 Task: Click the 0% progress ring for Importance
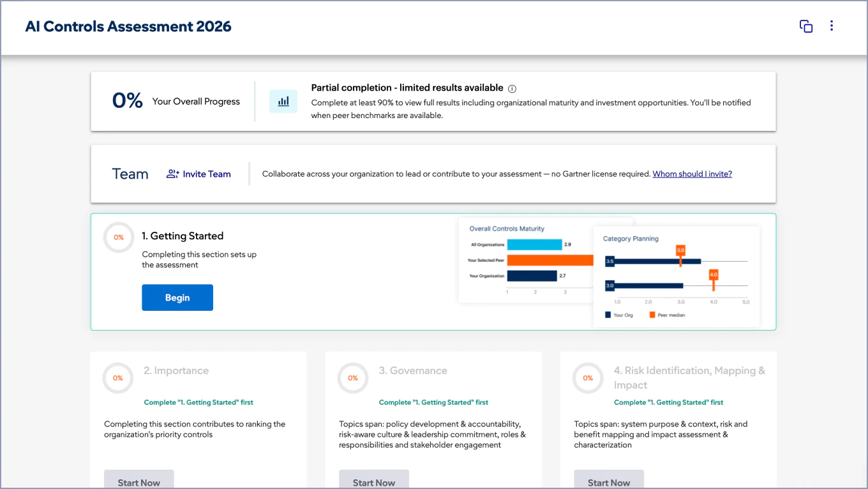[x=118, y=378]
